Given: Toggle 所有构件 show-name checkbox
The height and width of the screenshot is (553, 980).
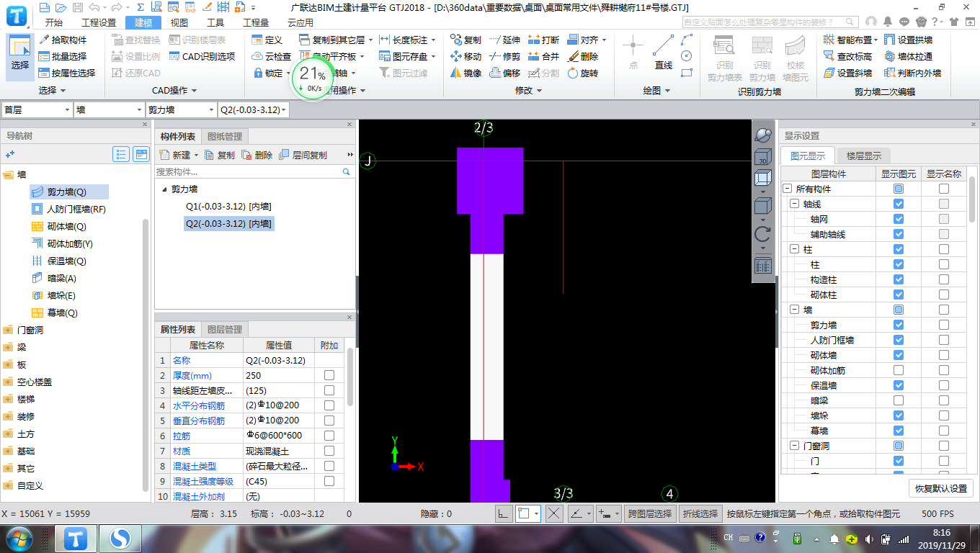Looking at the screenshot, I should pos(944,189).
